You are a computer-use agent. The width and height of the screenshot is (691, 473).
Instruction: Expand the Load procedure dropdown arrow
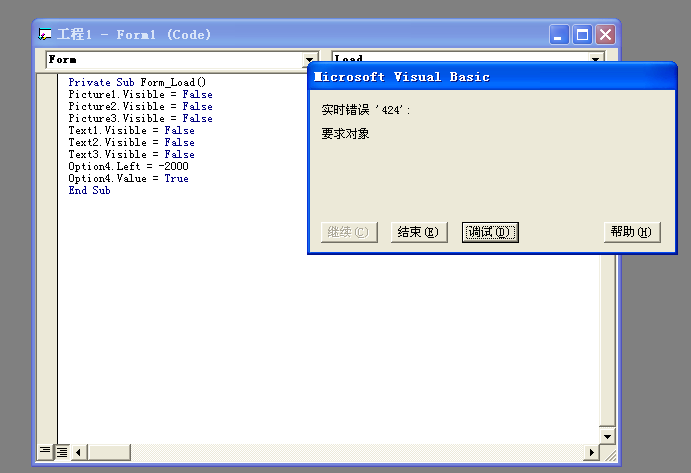click(x=597, y=60)
